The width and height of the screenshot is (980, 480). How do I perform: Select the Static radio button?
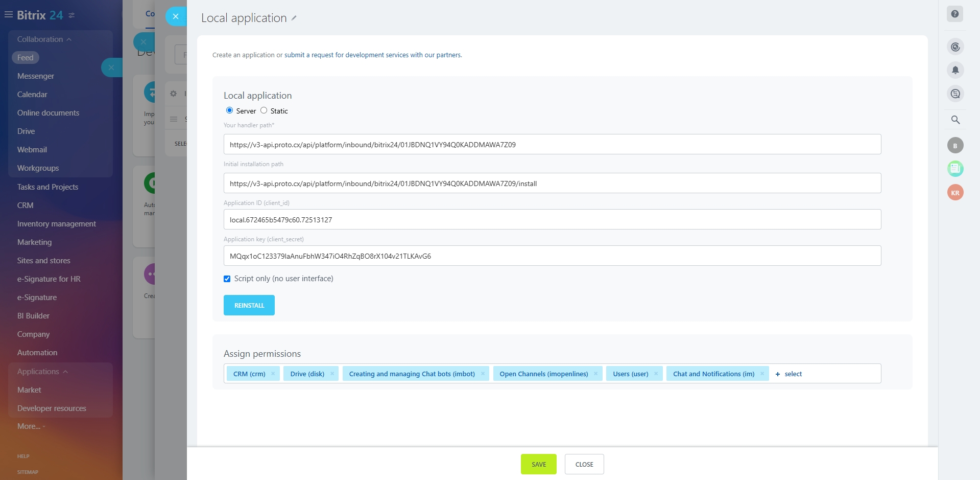coord(264,110)
